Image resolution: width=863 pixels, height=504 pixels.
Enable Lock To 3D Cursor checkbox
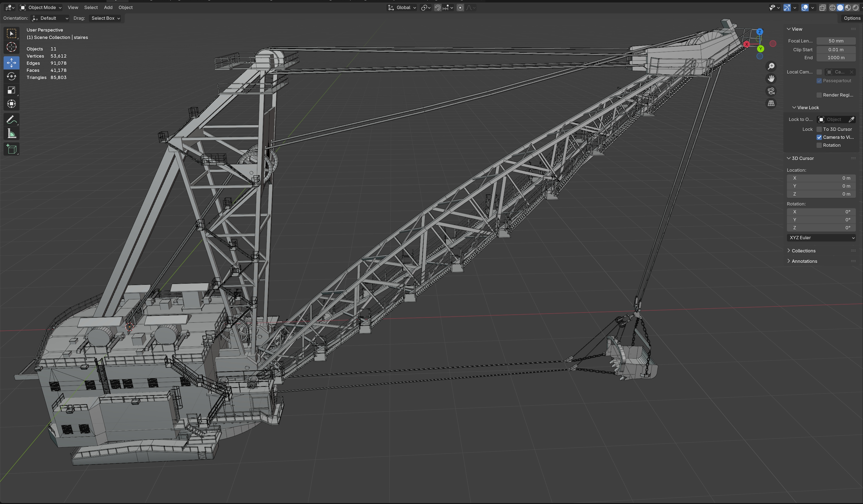point(819,129)
